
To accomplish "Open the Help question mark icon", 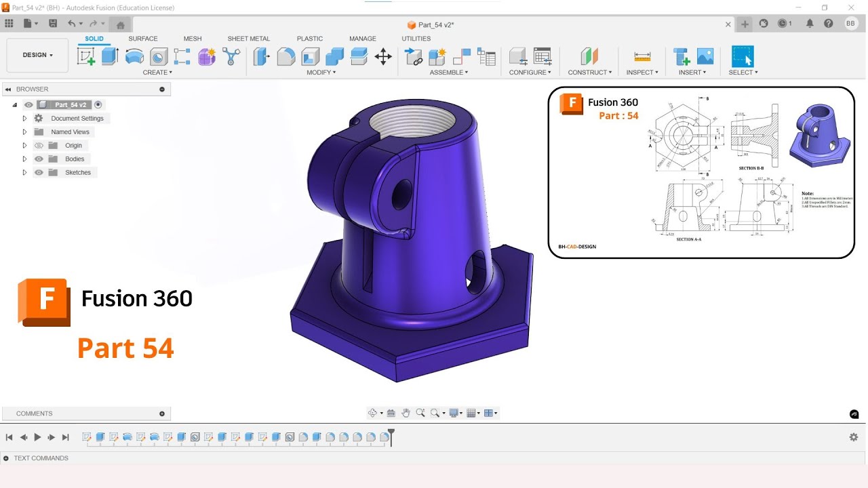I will 829,24.
